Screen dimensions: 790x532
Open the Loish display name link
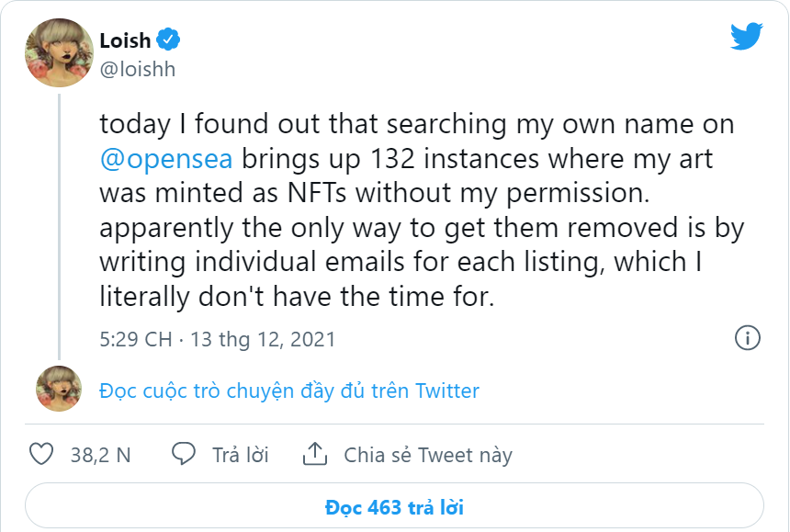(x=125, y=40)
